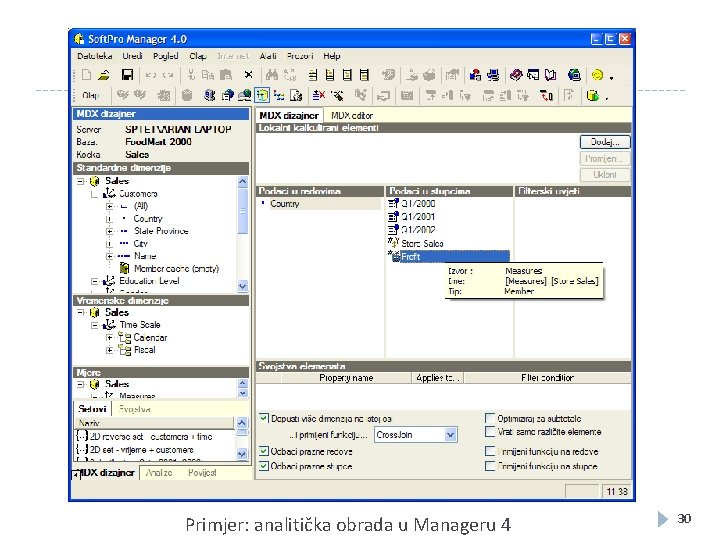Select Q1/2001 in Podaci u stupcima
This screenshot has width=720, height=540.
(418, 216)
